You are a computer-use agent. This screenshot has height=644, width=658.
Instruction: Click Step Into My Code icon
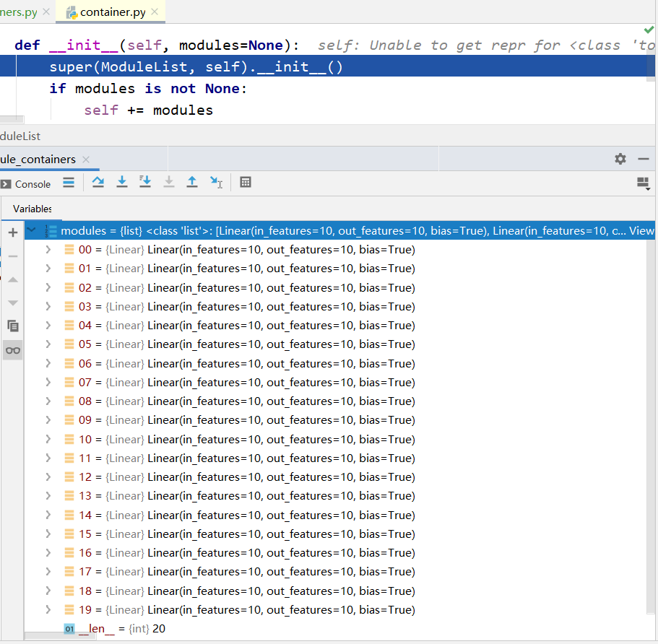pyautogui.click(x=145, y=182)
